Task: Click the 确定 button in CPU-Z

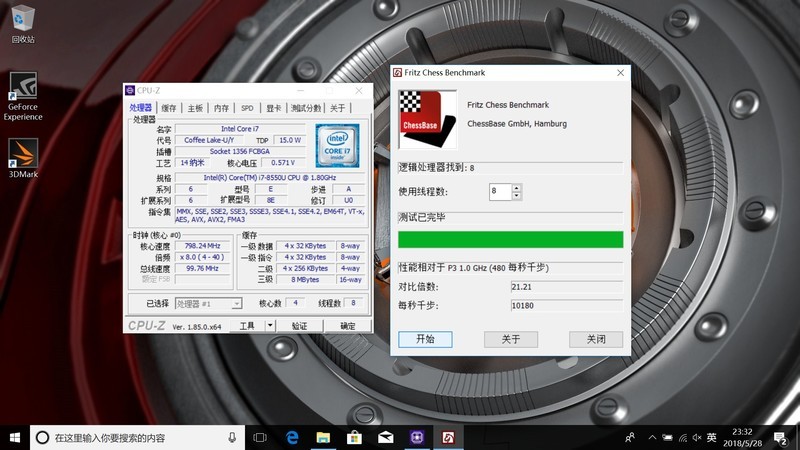Action: point(347,326)
